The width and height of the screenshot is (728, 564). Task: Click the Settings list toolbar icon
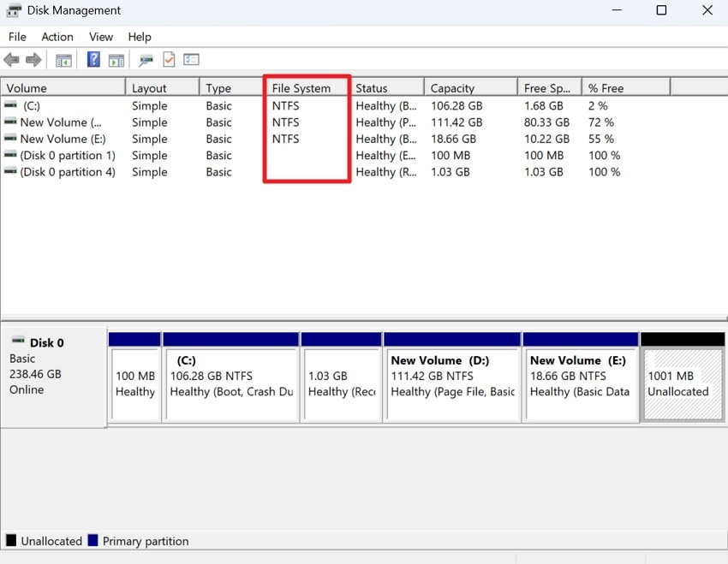[191, 60]
